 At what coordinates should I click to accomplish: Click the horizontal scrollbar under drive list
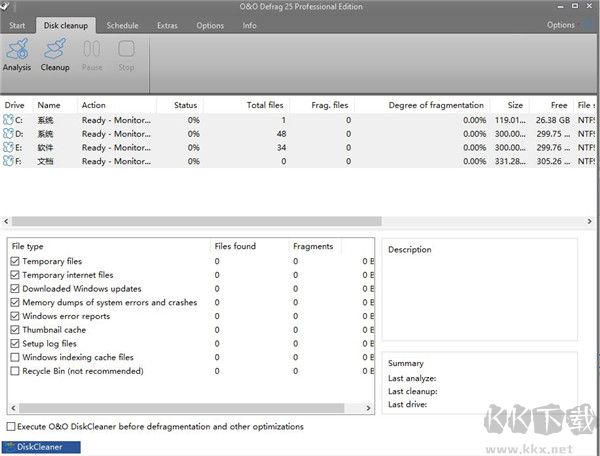pyautogui.click(x=190, y=221)
